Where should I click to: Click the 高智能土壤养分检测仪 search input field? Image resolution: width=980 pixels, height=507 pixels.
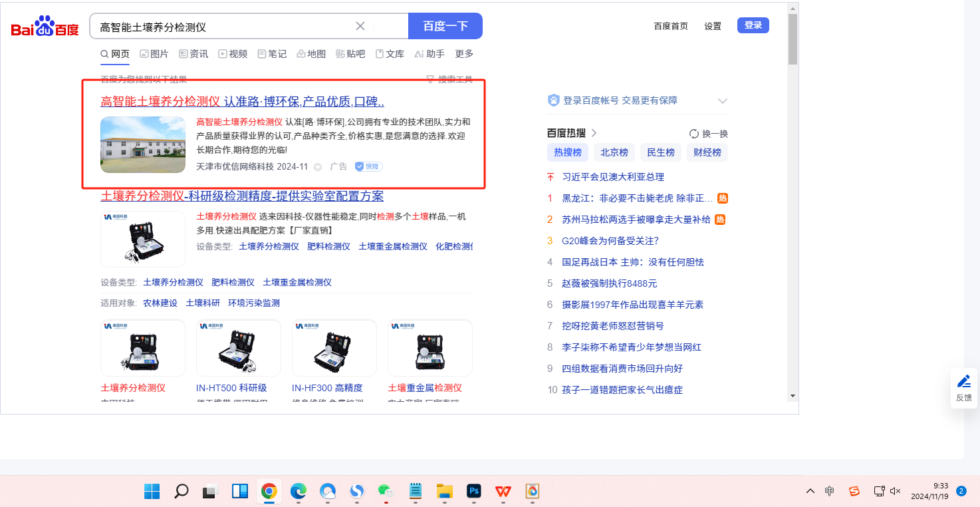pyautogui.click(x=223, y=27)
